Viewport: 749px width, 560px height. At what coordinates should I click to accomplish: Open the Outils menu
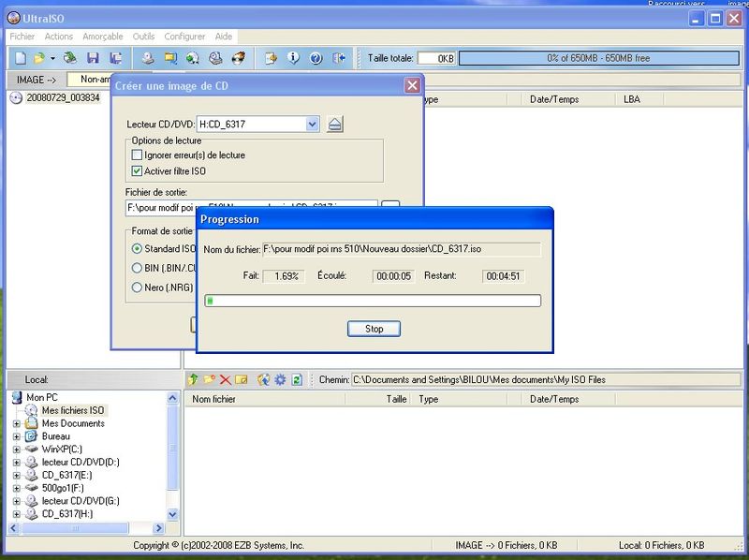(x=143, y=37)
